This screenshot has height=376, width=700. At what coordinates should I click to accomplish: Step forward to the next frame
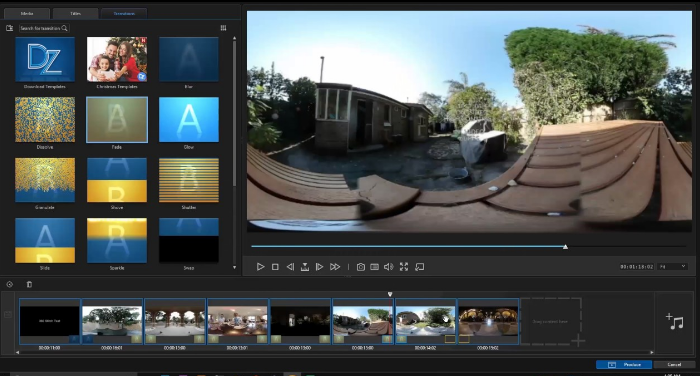pos(319,267)
